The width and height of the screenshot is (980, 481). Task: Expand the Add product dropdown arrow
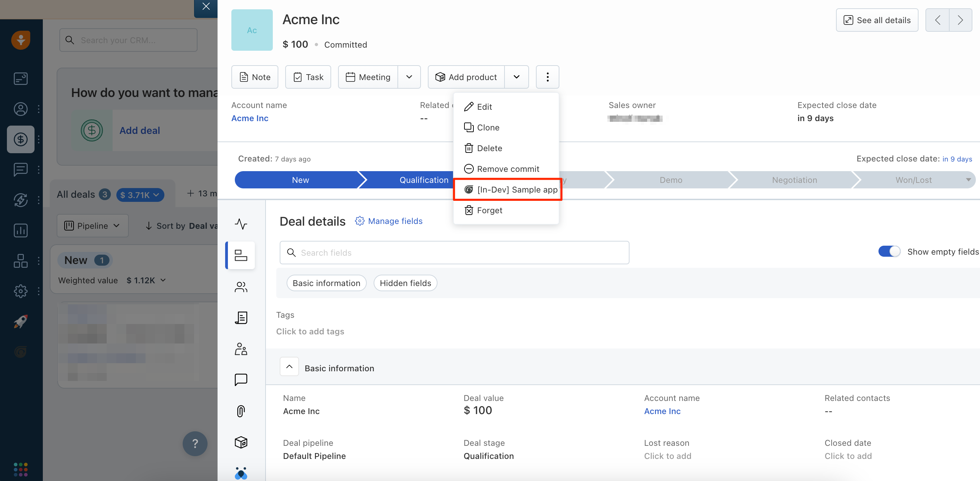(517, 77)
